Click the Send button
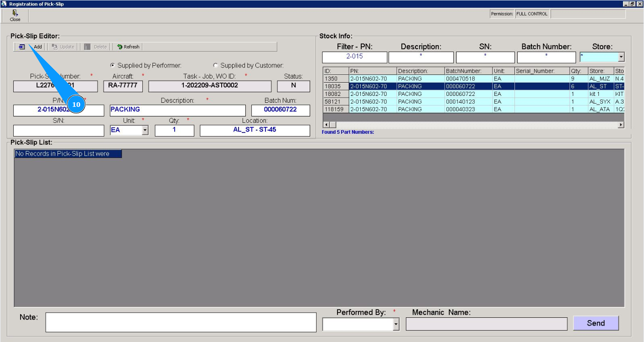The height and width of the screenshot is (342, 644). pyautogui.click(x=596, y=323)
